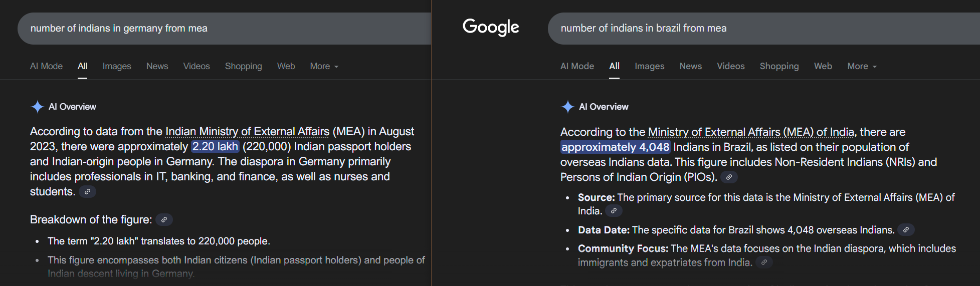Click the Germany search query input field
The width and height of the screenshot is (980, 286).
point(226,29)
